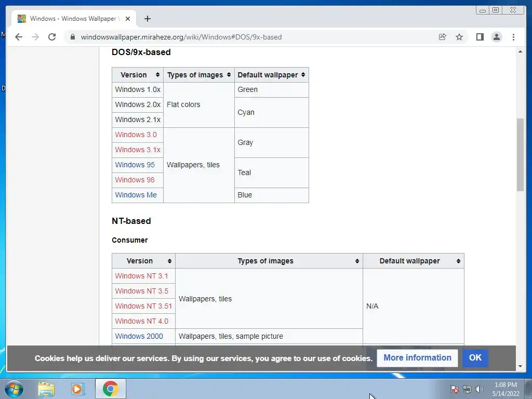This screenshot has width=532, height=399.
Task: Click the DOS/9x-based heading
Action: [141, 52]
